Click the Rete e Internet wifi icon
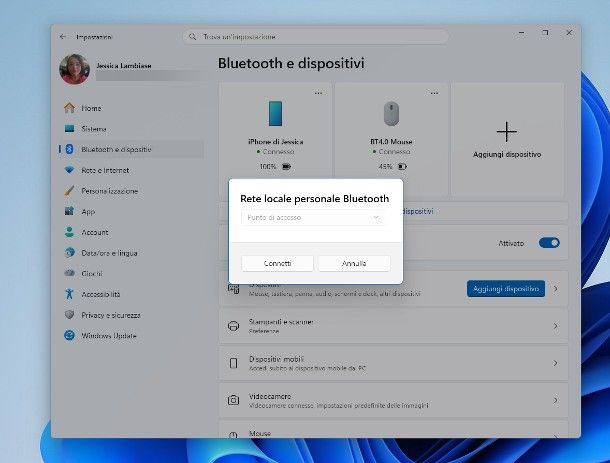 pyautogui.click(x=70, y=170)
